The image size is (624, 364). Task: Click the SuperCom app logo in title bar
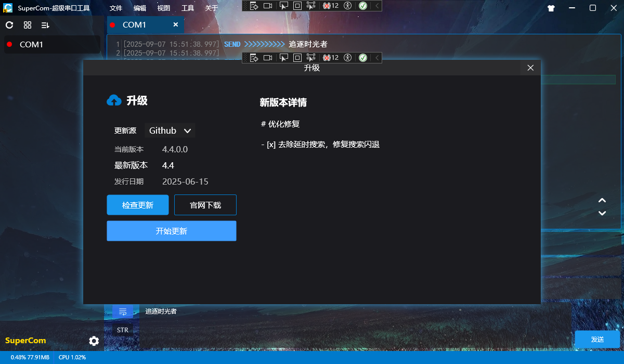[8, 8]
